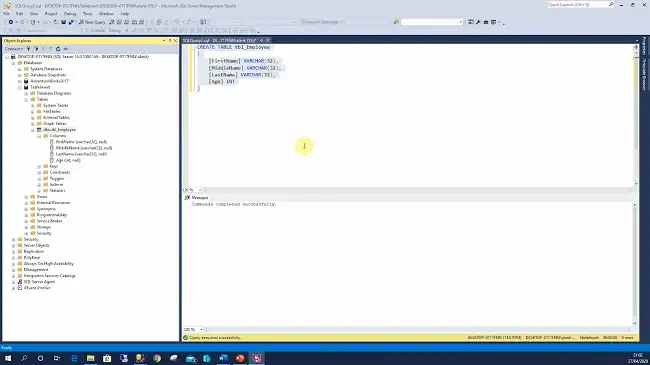Image resolution: width=650 pixels, height=365 pixels.
Task: Open the Tools menu
Action: pyautogui.click(x=87, y=14)
